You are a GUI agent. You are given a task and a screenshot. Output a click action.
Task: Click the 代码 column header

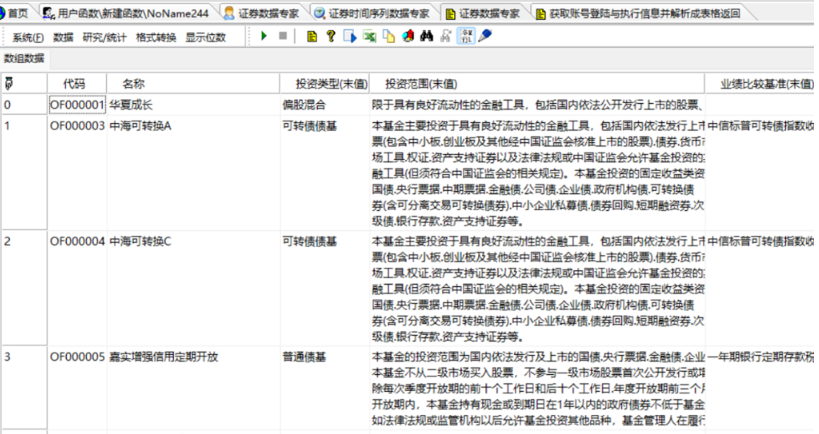pyautogui.click(x=77, y=84)
